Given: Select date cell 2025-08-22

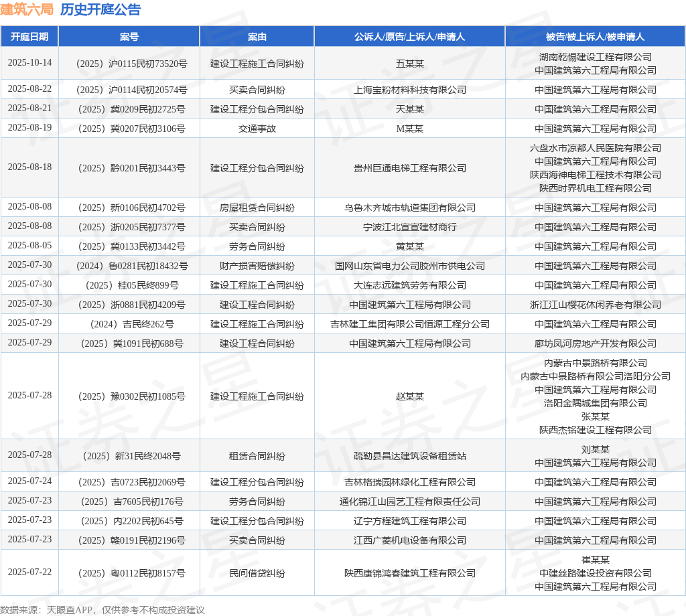Looking at the screenshot, I should [x=29, y=89].
